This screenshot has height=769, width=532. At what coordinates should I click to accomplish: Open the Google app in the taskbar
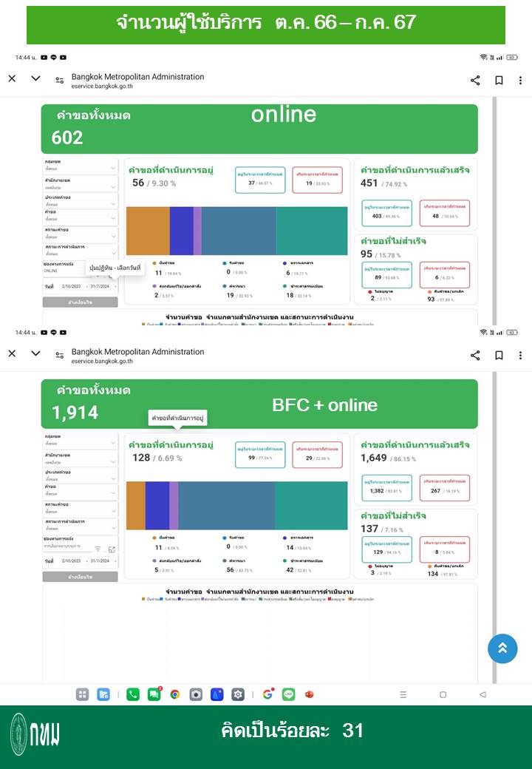(267, 694)
